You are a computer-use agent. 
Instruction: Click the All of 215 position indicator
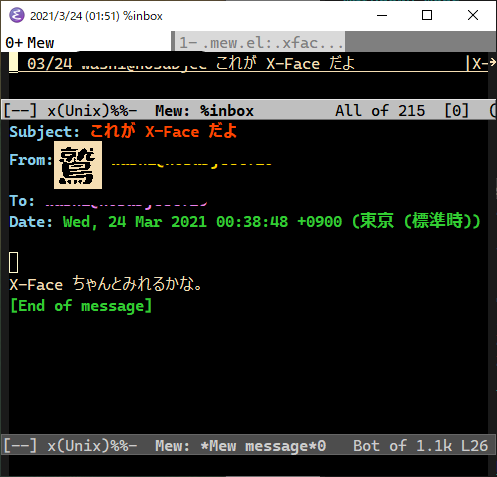tap(380, 110)
